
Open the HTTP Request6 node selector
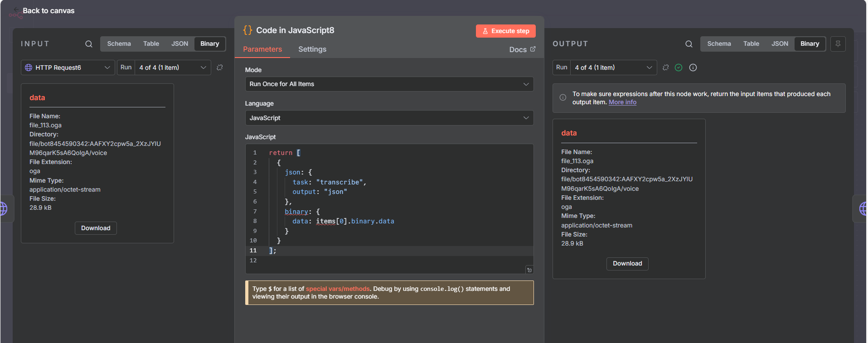(68, 68)
